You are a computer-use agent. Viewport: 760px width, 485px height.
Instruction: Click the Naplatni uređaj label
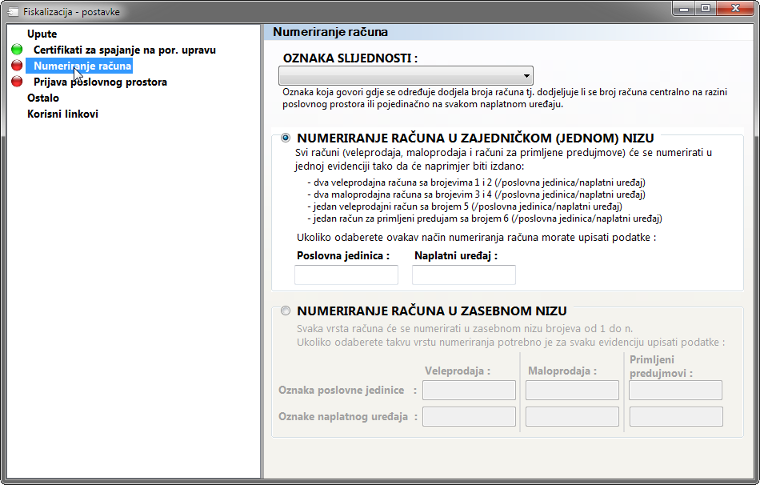pyautogui.click(x=456, y=255)
